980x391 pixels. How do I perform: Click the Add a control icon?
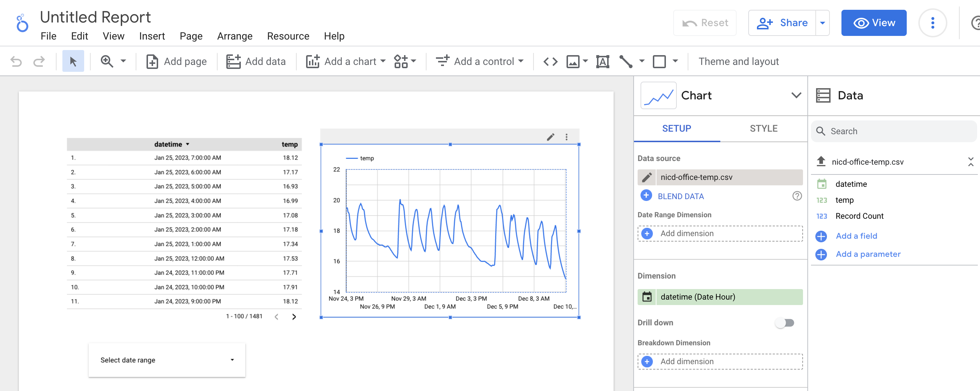pos(442,61)
